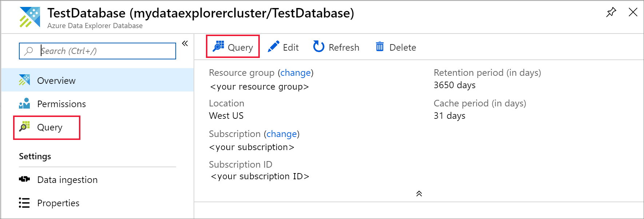644x219 pixels.
Task: Open Data ingestion settings
Action: [67, 180]
